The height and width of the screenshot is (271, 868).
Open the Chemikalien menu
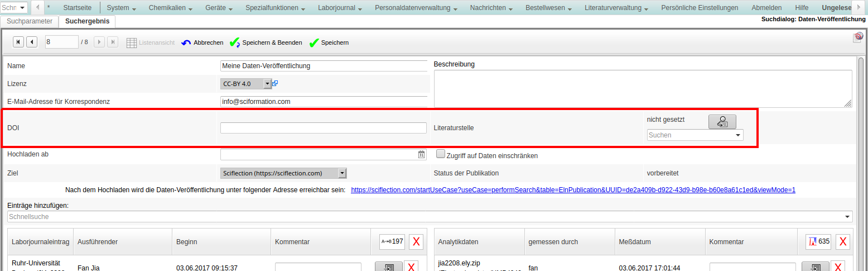click(171, 8)
